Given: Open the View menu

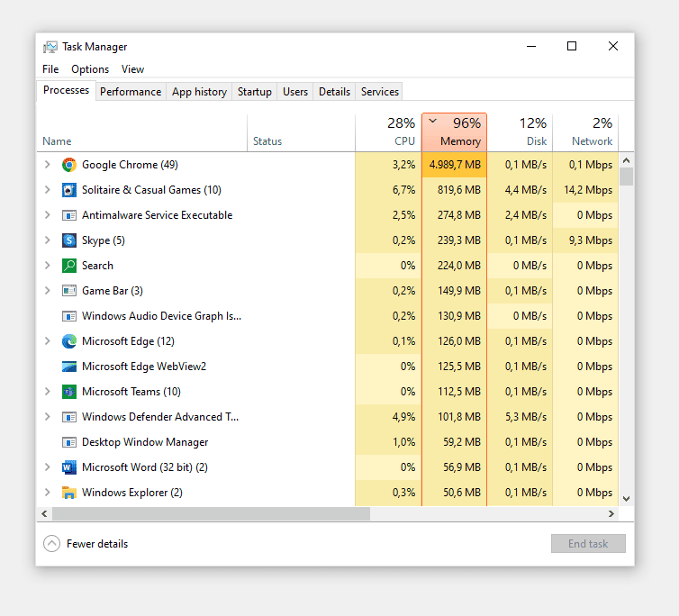Looking at the screenshot, I should pyautogui.click(x=132, y=69).
